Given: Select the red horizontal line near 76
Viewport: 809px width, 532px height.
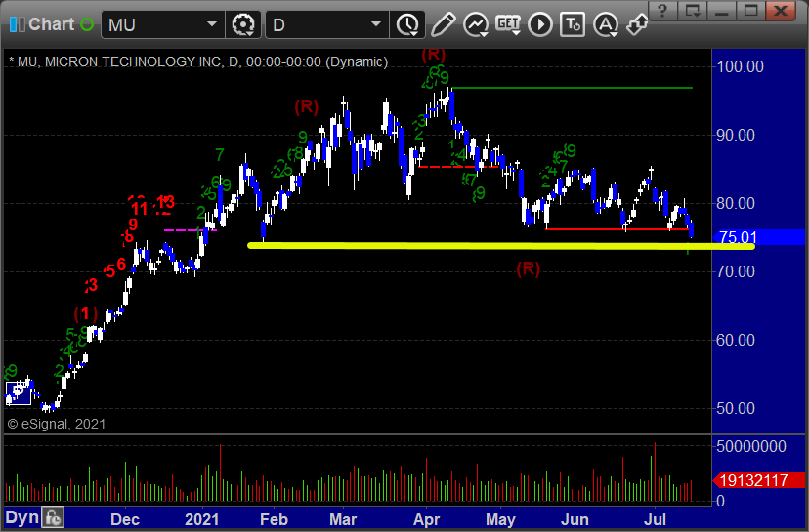Looking at the screenshot, I should tap(617, 228).
